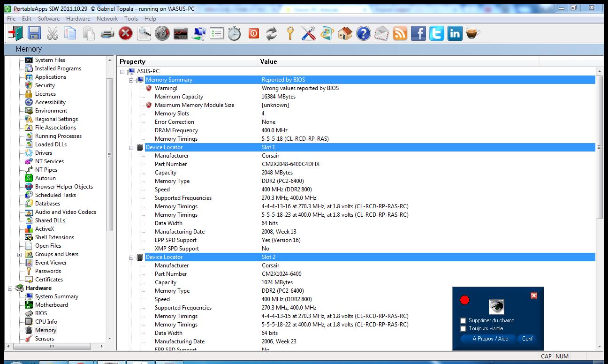The width and height of the screenshot is (608, 364).
Task: Click the golden key icon
Action: [290, 33]
